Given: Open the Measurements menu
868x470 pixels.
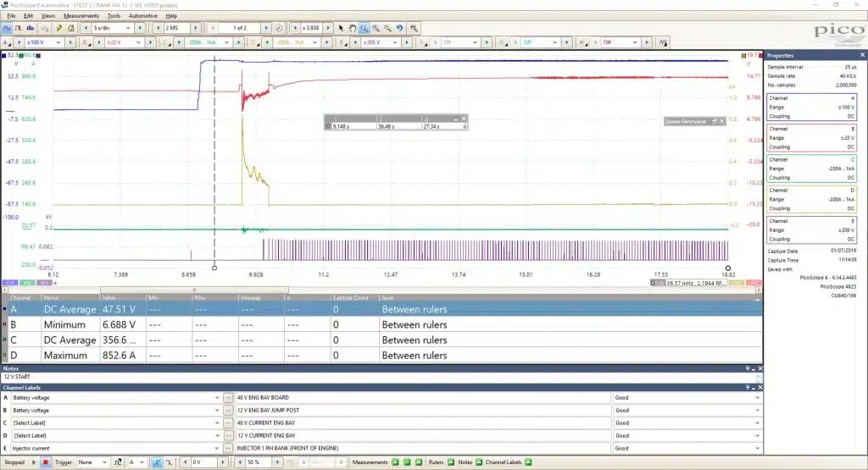Looking at the screenshot, I should pos(81,16).
